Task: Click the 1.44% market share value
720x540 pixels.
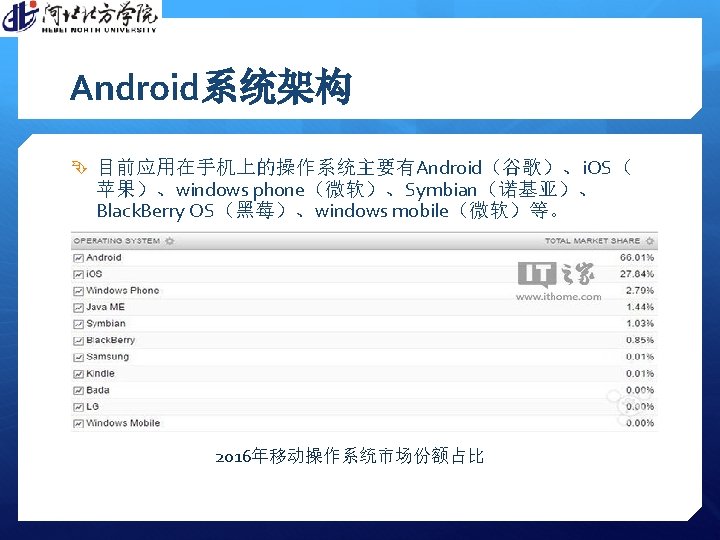Action: point(640,307)
